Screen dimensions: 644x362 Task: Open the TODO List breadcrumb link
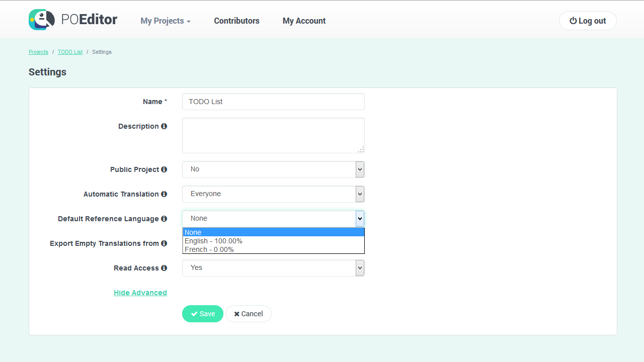click(70, 52)
